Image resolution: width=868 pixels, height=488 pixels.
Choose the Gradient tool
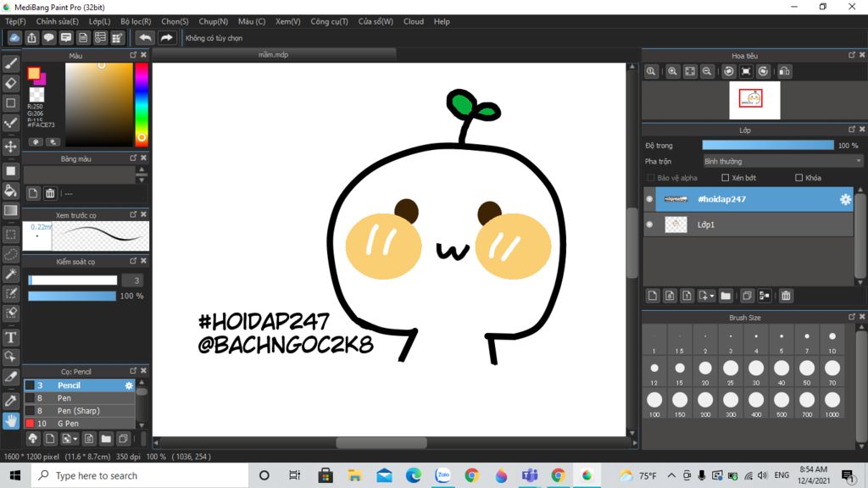click(10, 210)
